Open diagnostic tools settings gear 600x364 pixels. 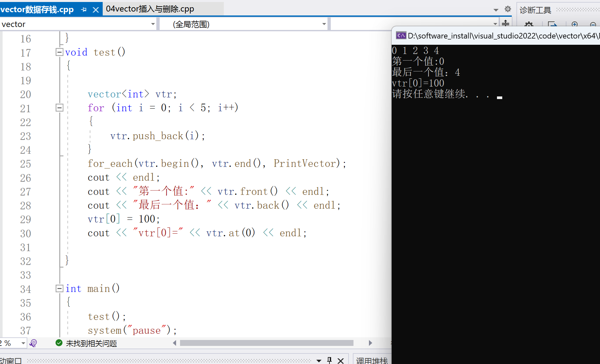tap(529, 24)
